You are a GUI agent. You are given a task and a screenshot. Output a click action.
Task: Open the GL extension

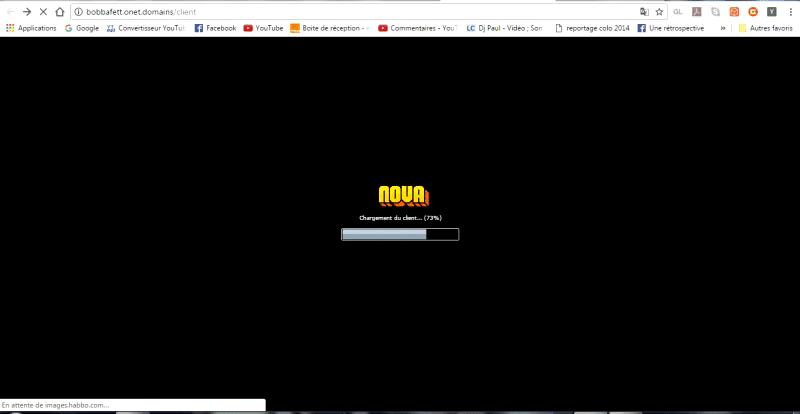click(x=678, y=12)
